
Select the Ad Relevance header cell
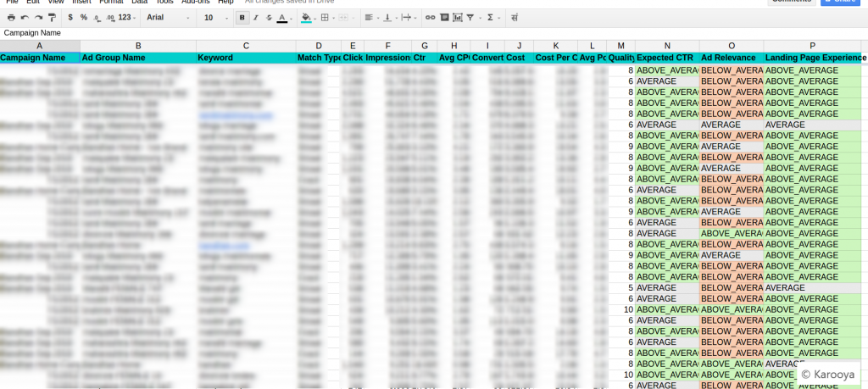click(x=732, y=58)
